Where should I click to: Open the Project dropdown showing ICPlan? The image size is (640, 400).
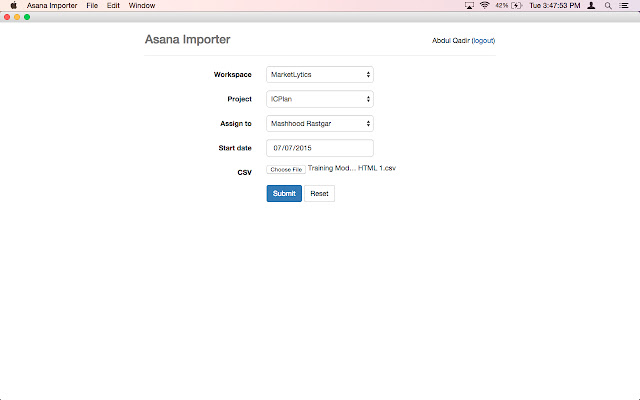pyautogui.click(x=320, y=99)
